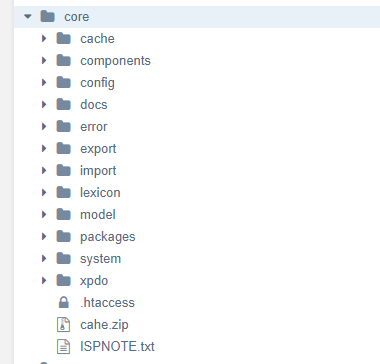
Task: Select the .htaccess file name
Action: 107,302
